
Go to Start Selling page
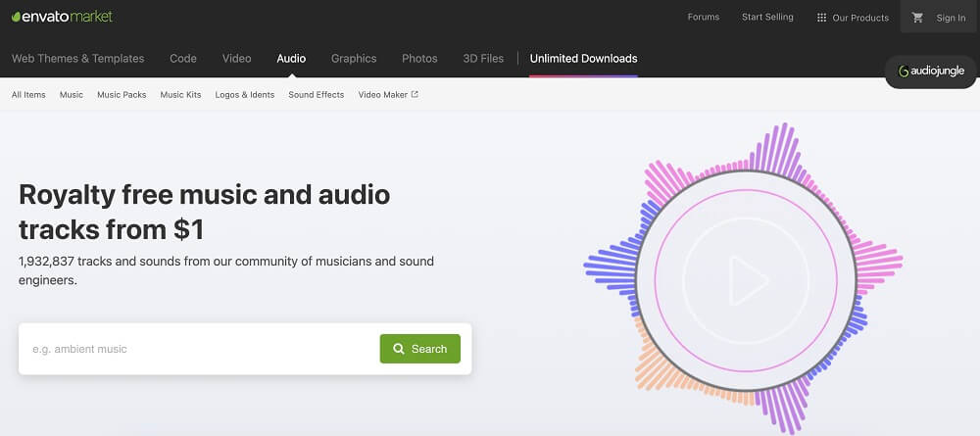(x=767, y=17)
